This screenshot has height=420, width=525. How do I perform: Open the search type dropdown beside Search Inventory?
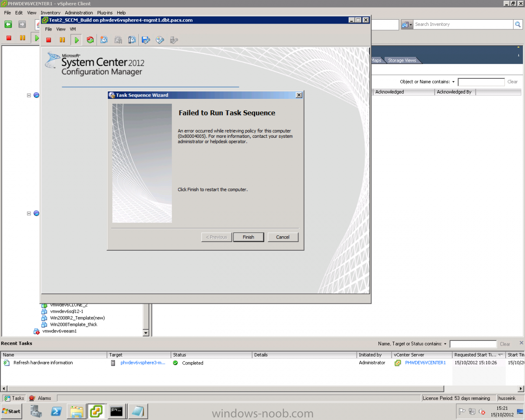[407, 24]
